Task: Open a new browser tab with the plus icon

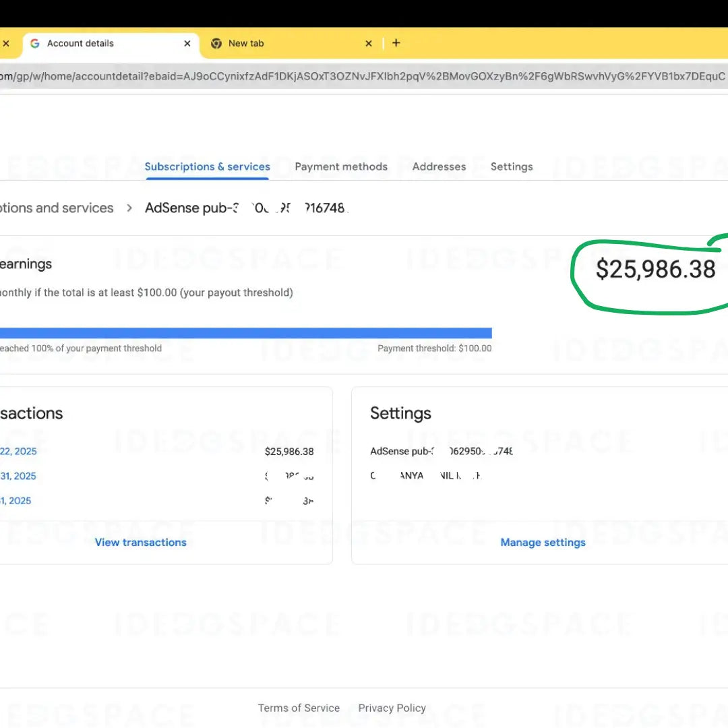Action: click(x=396, y=43)
